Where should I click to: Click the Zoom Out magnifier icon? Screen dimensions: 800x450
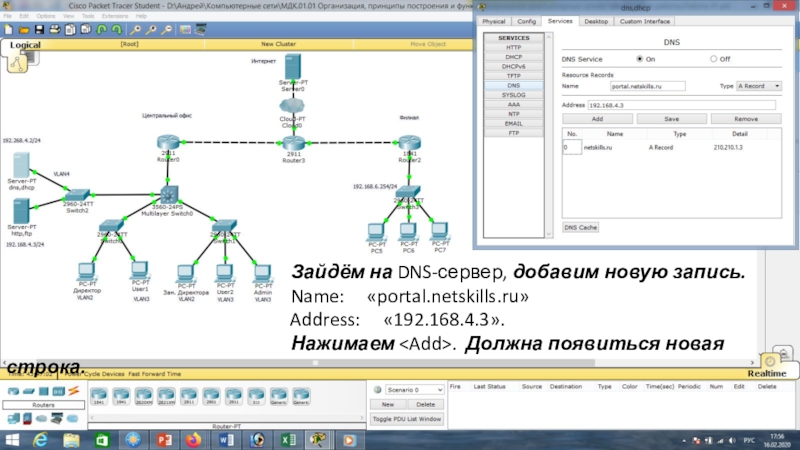[166, 30]
